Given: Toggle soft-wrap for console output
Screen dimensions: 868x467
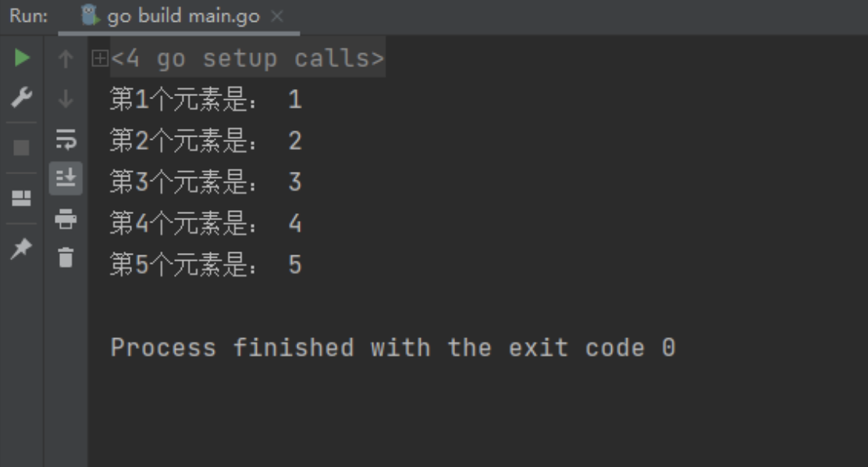Looking at the screenshot, I should tap(66, 139).
